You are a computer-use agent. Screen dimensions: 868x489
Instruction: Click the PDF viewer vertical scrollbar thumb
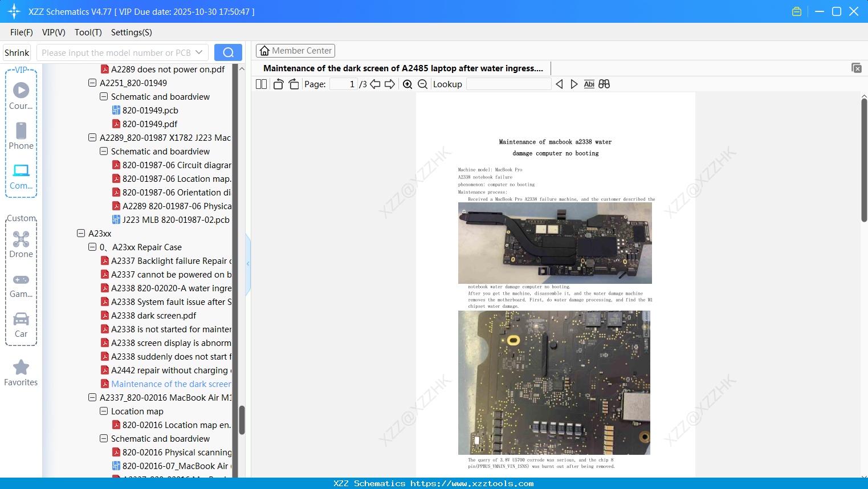864,160
